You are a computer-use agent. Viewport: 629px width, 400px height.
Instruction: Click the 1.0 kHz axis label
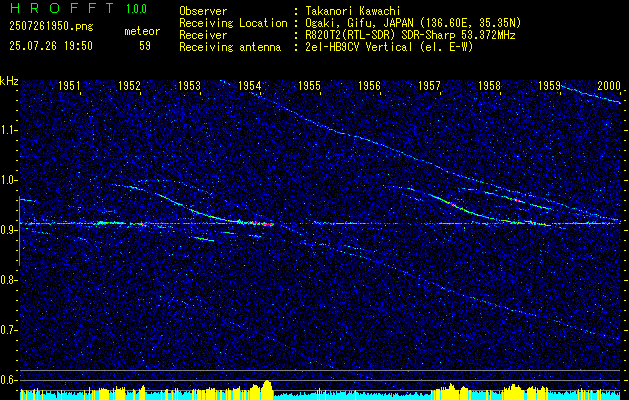8,180
